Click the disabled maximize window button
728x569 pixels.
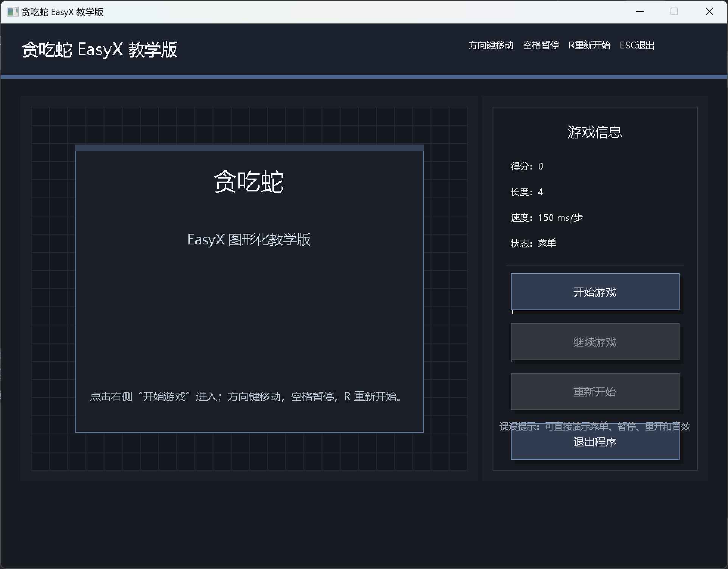674,12
